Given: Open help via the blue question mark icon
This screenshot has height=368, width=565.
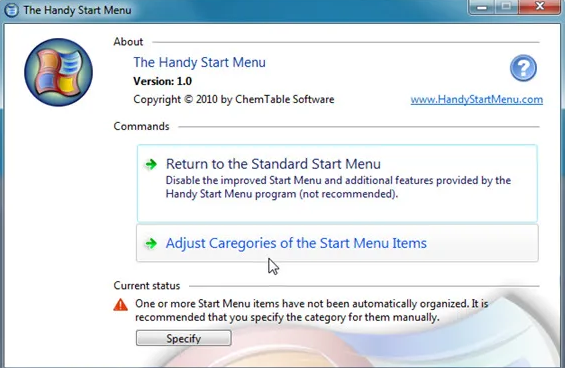Looking at the screenshot, I should coord(523,68).
